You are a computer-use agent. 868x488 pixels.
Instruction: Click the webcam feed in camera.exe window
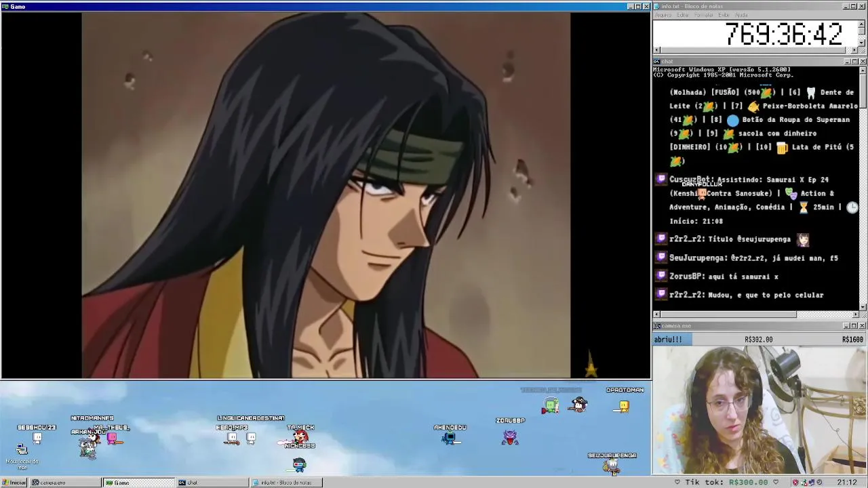coord(759,410)
